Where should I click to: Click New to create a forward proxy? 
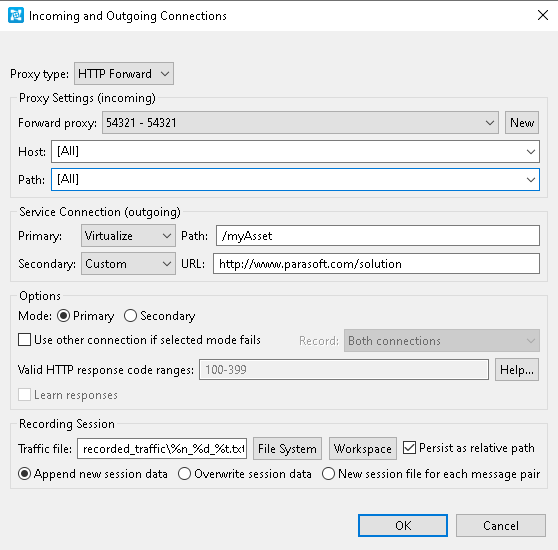[x=522, y=123]
